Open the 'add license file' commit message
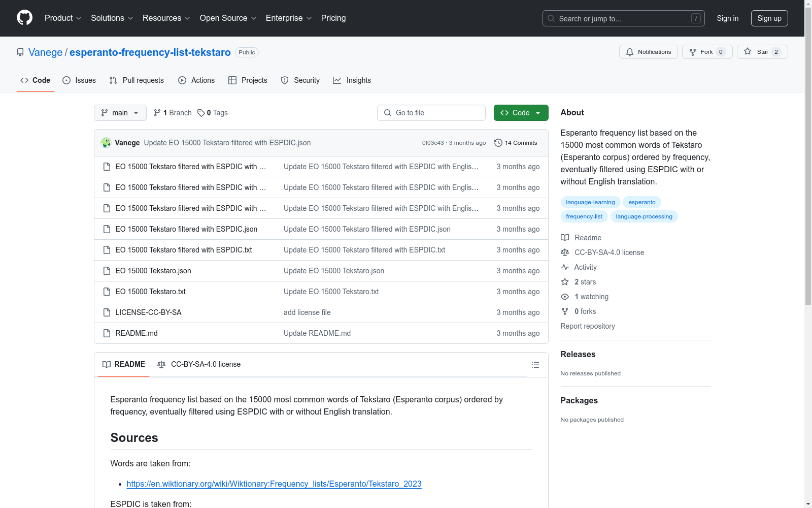This screenshot has width=812, height=508. click(x=307, y=312)
